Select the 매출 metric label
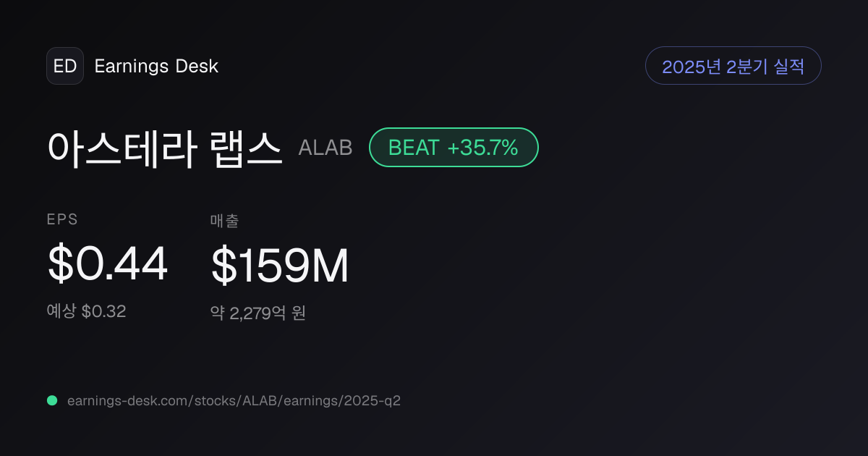Image resolution: width=868 pixels, height=456 pixels. (x=224, y=221)
